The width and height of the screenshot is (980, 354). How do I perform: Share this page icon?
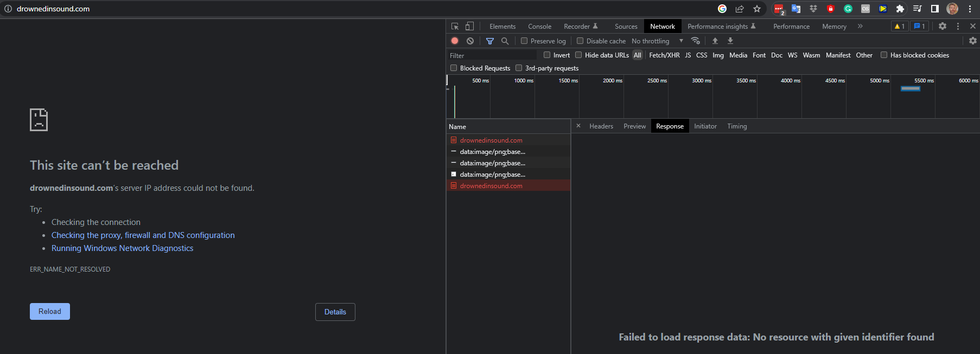point(740,9)
